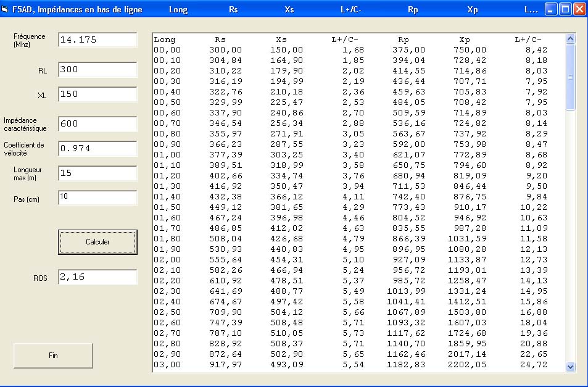Edit the Coefficient de vélocité field

(97, 149)
